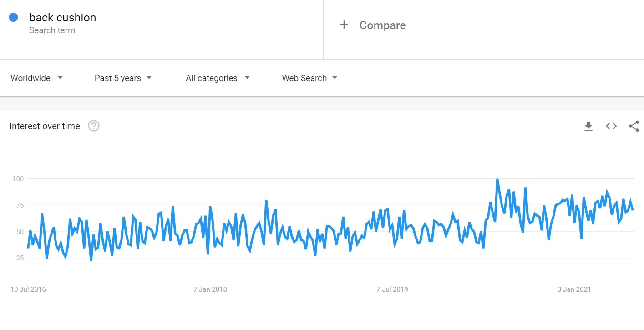This screenshot has height=330, width=644.
Task: Share the interest over time chart
Action: click(x=634, y=126)
